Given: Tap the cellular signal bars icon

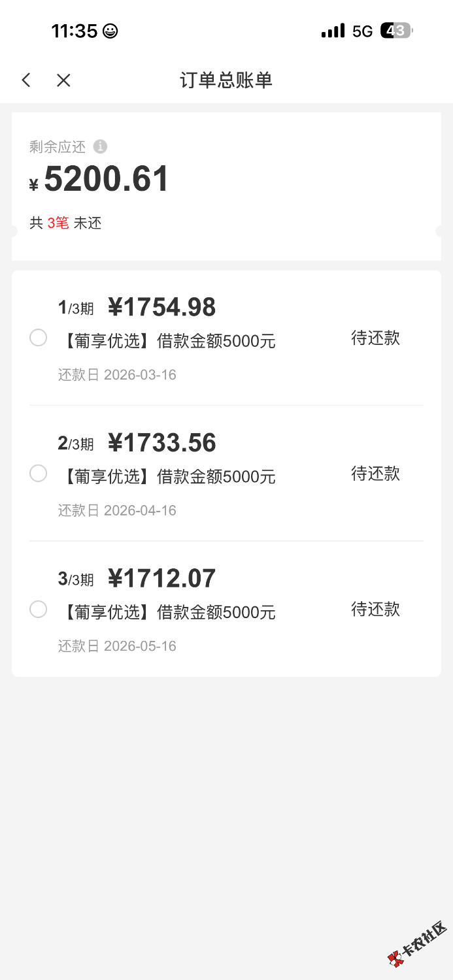Looking at the screenshot, I should coord(333,31).
